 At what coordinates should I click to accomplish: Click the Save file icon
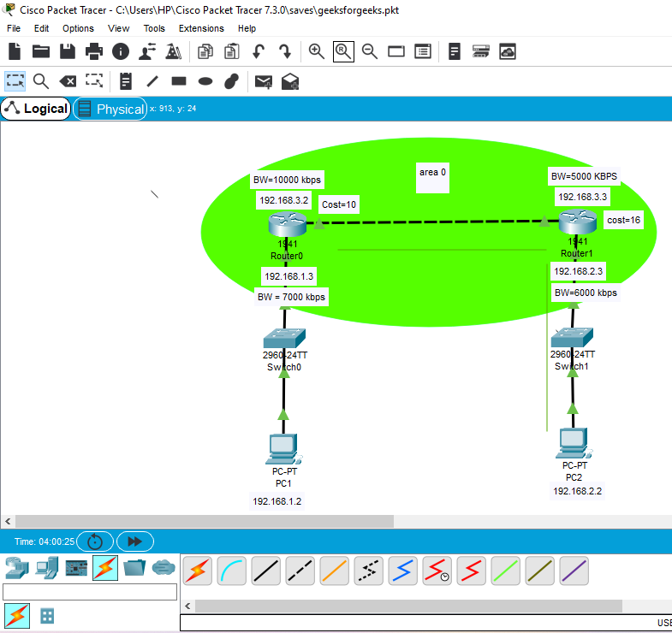click(x=67, y=51)
